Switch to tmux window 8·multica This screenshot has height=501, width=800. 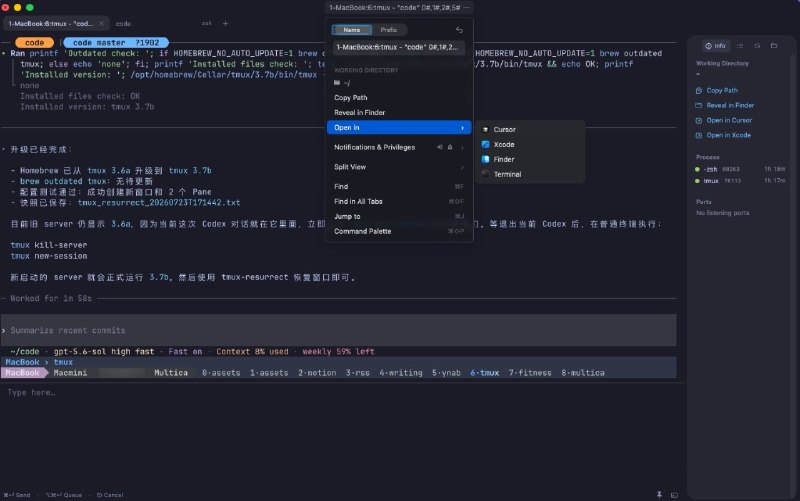click(x=583, y=373)
